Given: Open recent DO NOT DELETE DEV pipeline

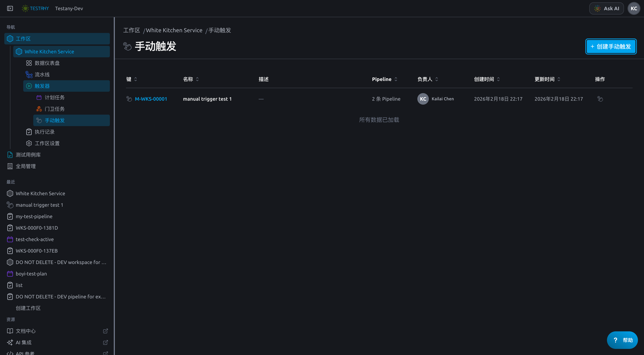Looking at the screenshot, I should coord(61,297).
